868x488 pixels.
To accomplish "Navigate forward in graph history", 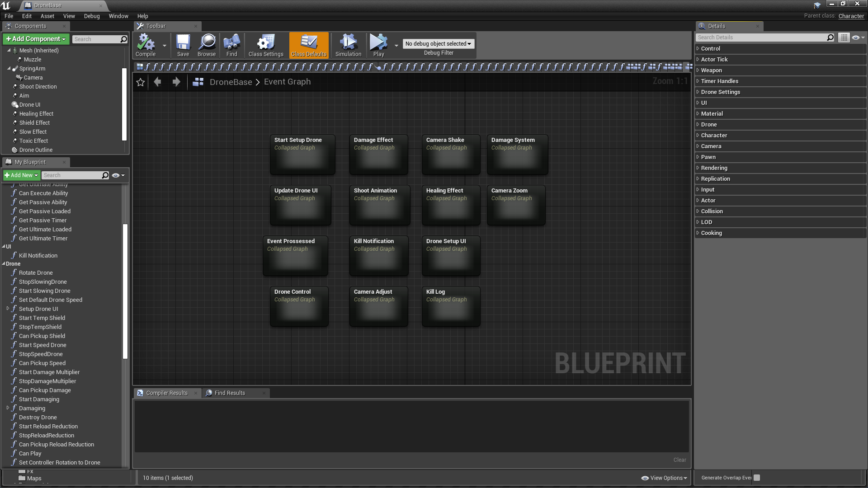I will coord(176,82).
